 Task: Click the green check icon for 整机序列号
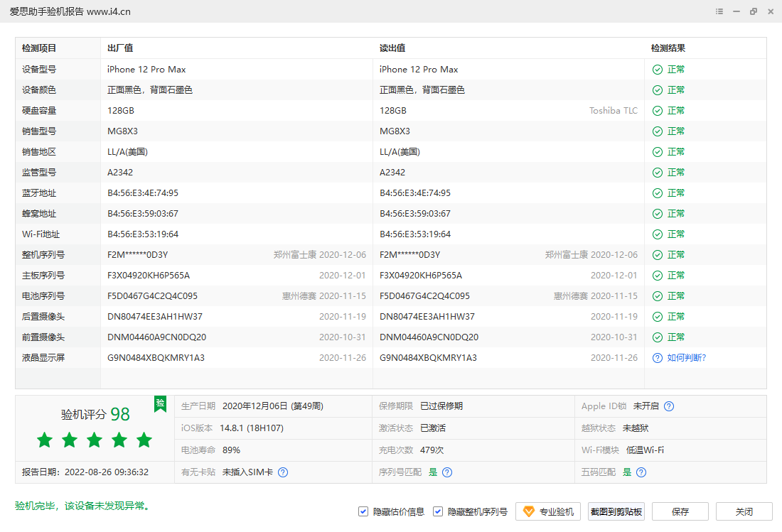[658, 255]
